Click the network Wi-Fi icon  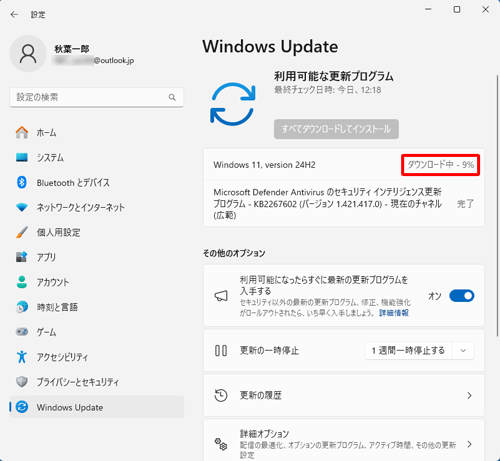point(22,207)
